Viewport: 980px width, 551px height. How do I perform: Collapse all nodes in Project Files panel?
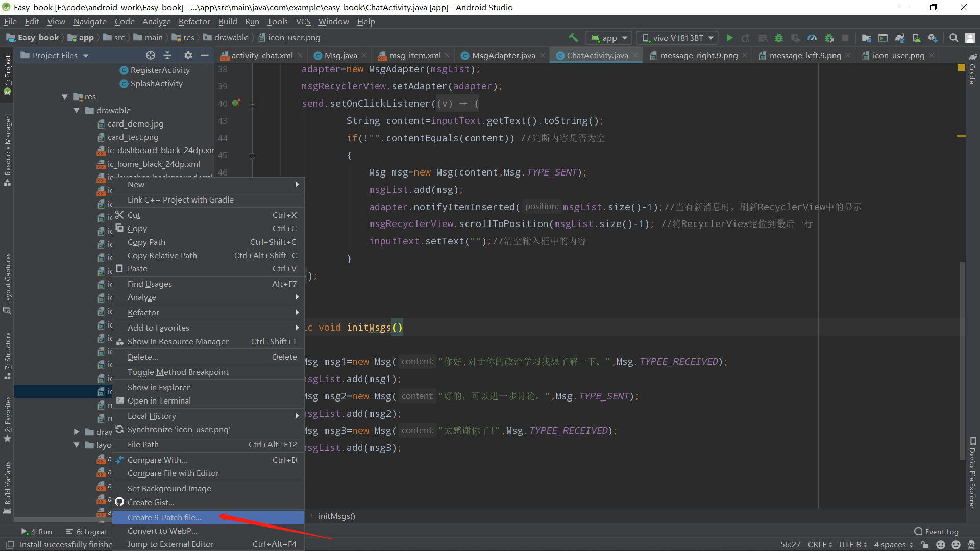tap(167, 55)
